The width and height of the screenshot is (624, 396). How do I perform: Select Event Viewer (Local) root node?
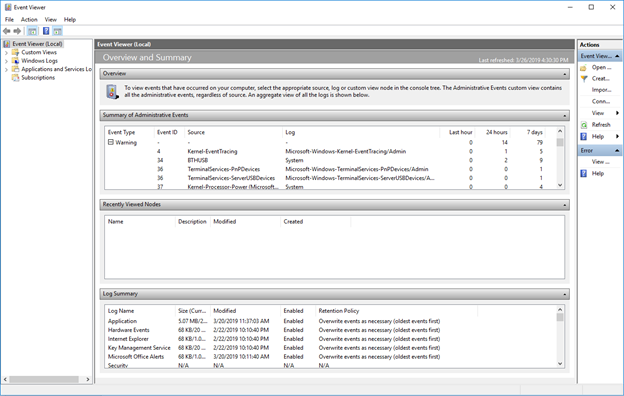click(x=37, y=44)
